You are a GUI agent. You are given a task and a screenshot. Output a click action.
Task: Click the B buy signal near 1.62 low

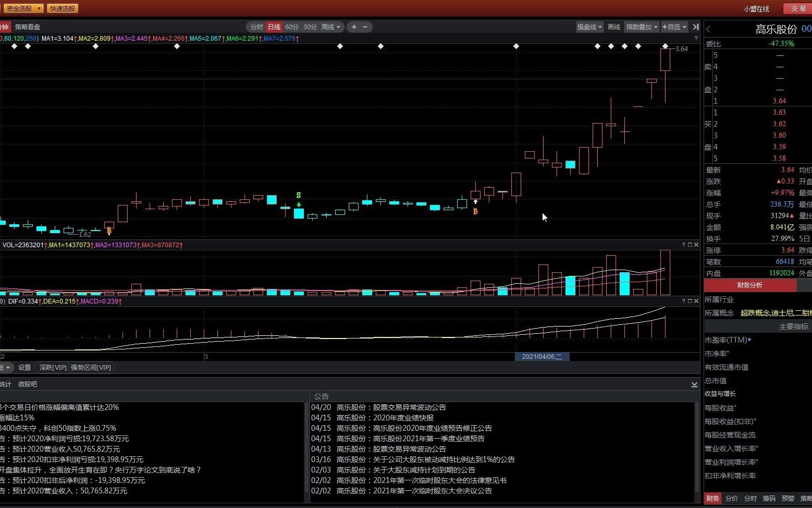(109, 230)
